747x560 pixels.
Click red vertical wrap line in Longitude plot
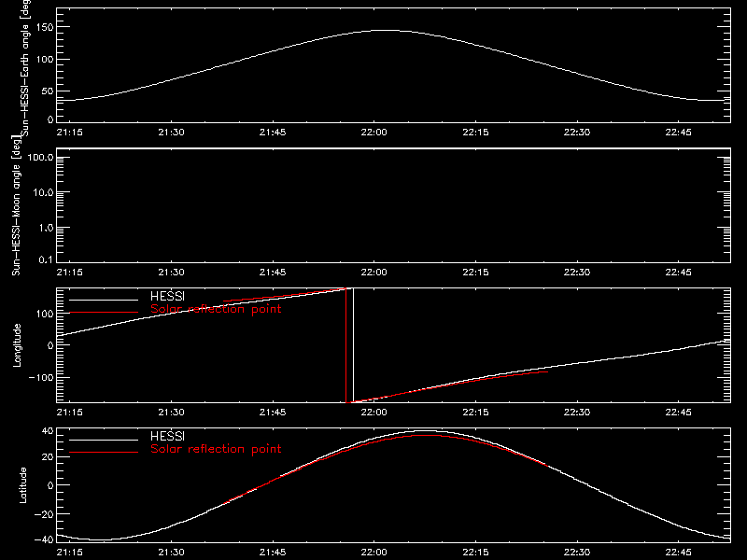click(x=345, y=345)
